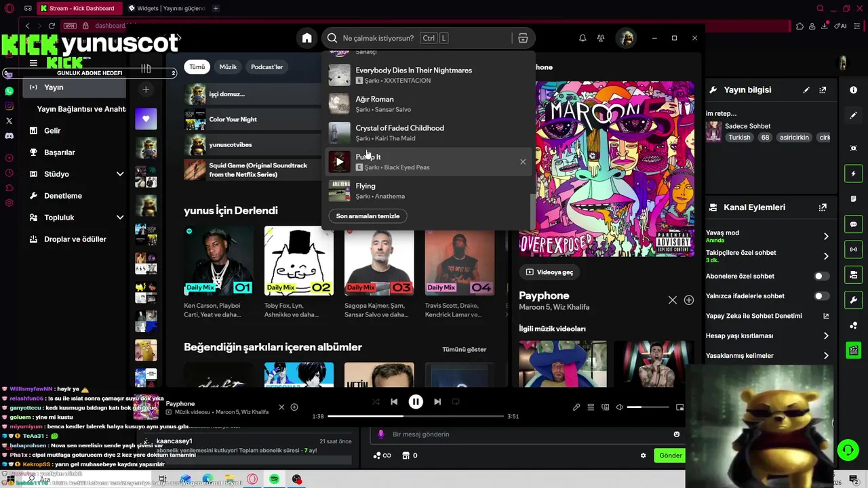Image resolution: width=868 pixels, height=488 pixels.
Task: Expand Yasaklanmış kelimeler options
Action: click(826, 356)
